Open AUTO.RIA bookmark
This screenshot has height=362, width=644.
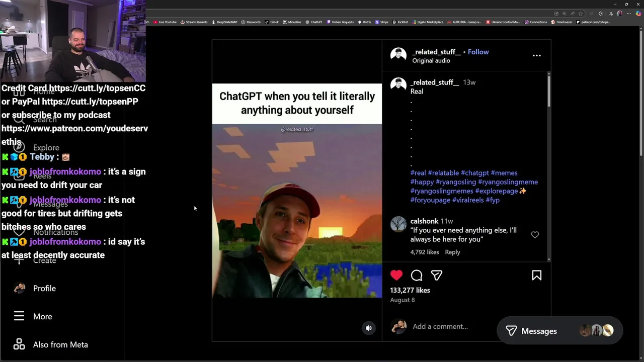point(464,22)
